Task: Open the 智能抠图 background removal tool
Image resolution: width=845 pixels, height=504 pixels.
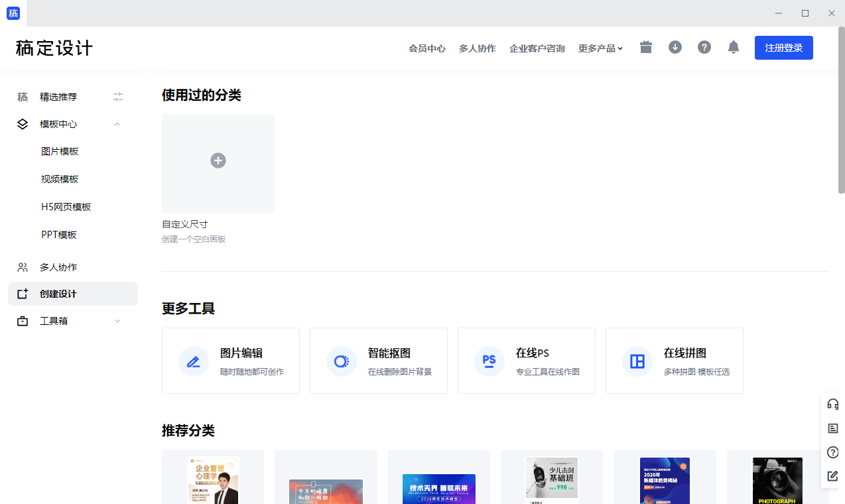Action: click(378, 361)
